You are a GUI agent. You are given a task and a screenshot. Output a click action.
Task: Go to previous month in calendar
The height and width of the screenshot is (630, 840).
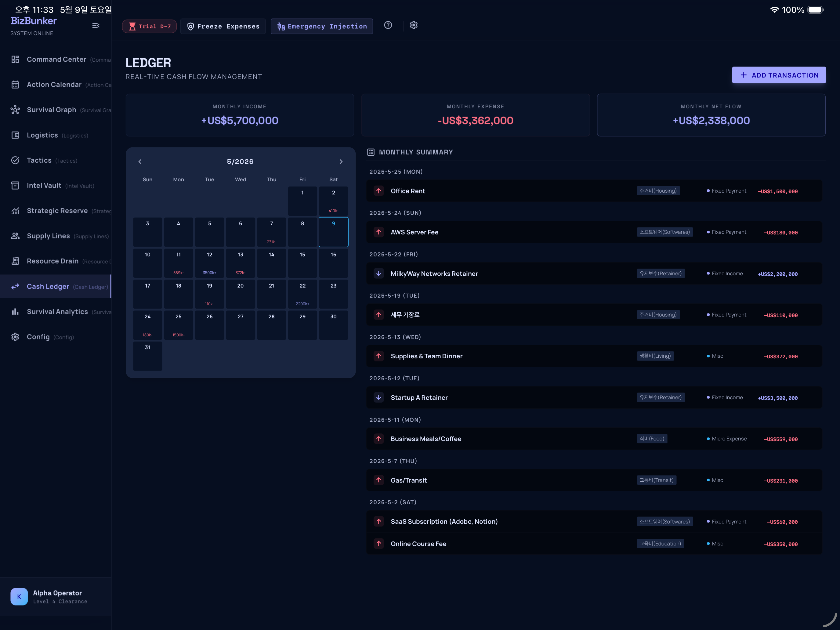click(x=140, y=161)
